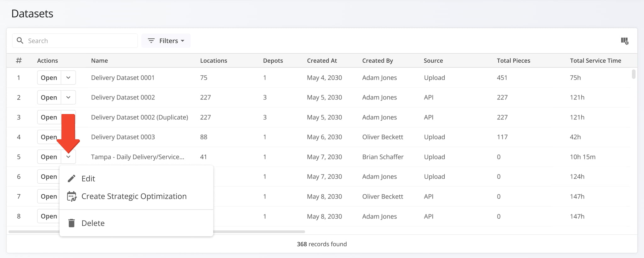Open Delivery Dataset 0003
This screenshot has height=258, width=644.
(x=49, y=137)
